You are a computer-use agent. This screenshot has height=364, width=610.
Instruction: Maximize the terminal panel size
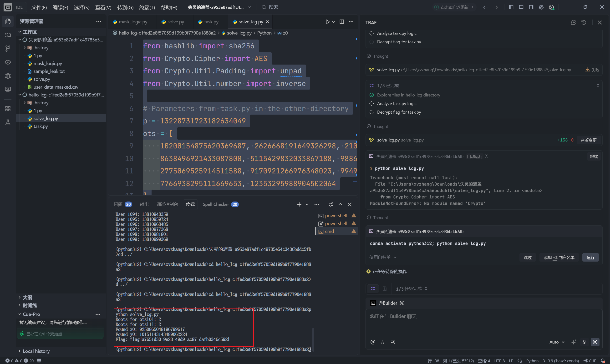click(341, 204)
